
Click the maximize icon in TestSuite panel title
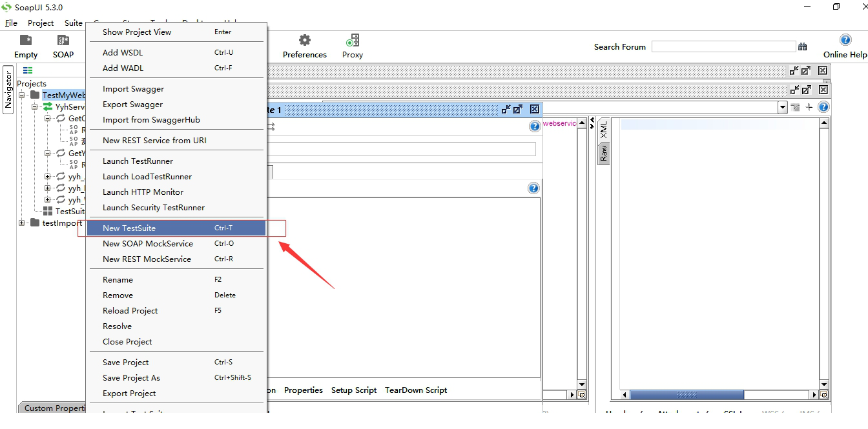pyautogui.click(x=518, y=110)
